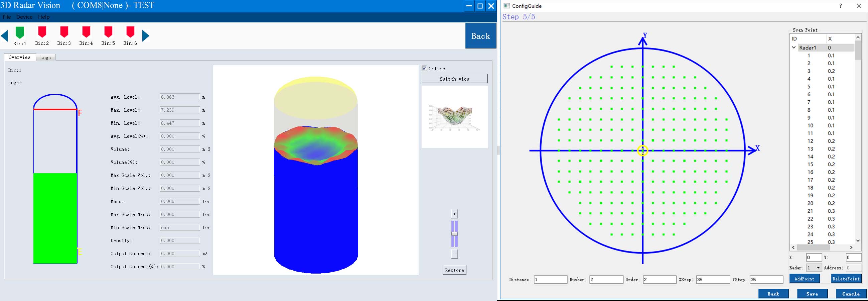Switch to the Logs tab
868x301 pixels.
pos(45,58)
